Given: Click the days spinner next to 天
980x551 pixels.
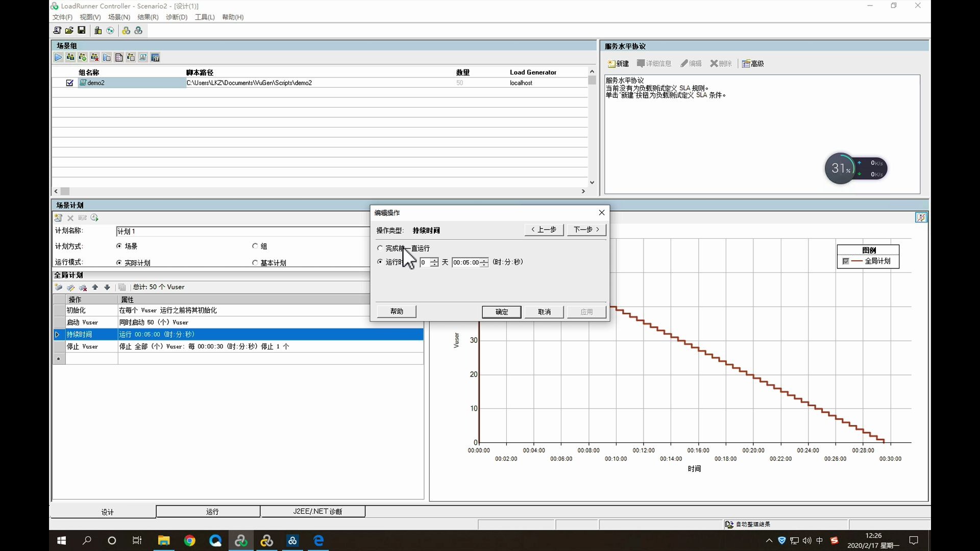Looking at the screenshot, I should pyautogui.click(x=434, y=262).
